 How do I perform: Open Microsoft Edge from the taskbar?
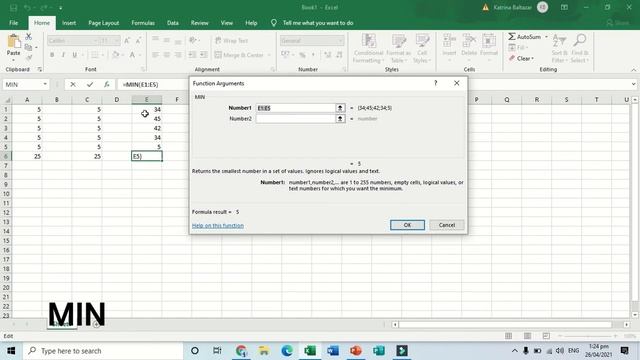pyautogui.click(x=287, y=351)
